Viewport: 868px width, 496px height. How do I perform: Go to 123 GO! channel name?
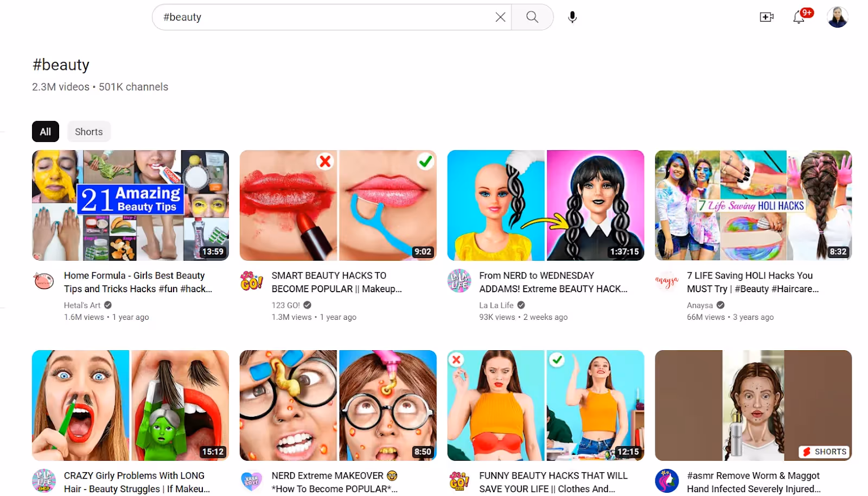(x=285, y=305)
